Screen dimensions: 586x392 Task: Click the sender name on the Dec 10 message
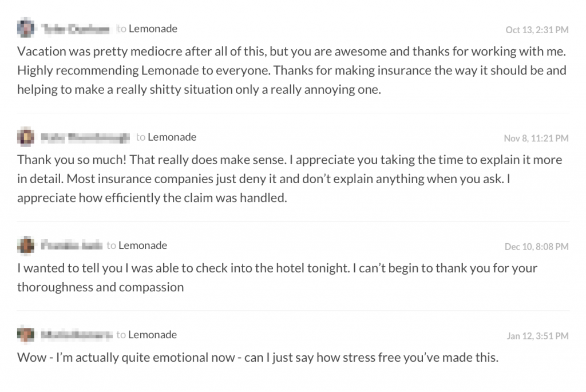click(71, 246)
